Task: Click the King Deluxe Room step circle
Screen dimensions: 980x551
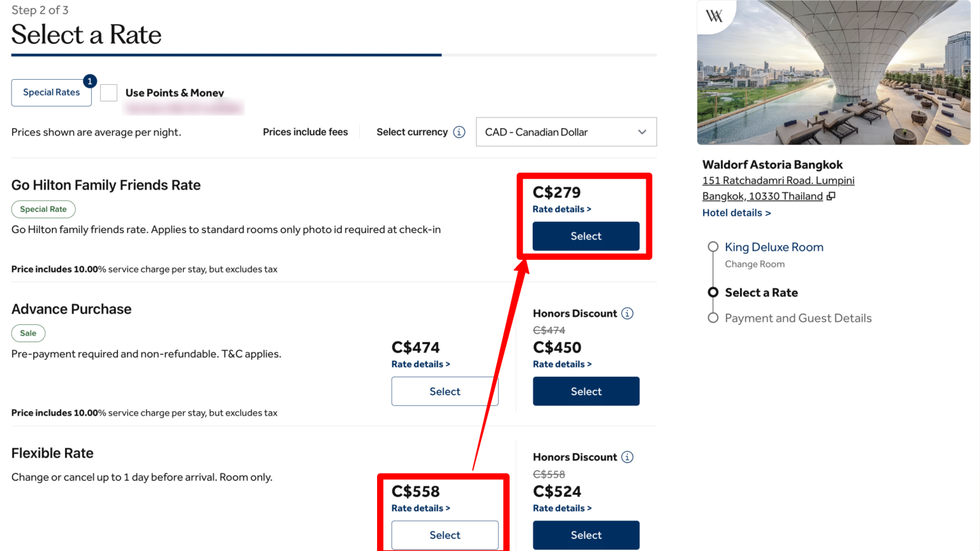Action: [x=713, y=247]
